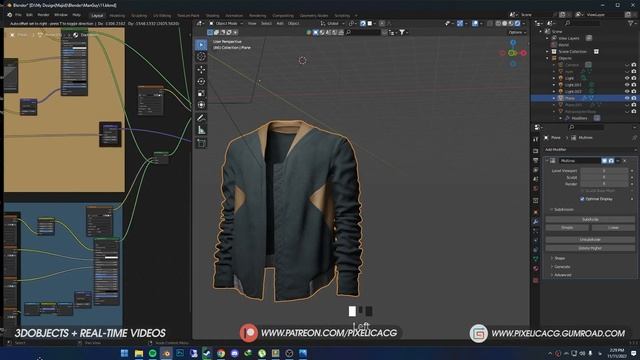640x360 pixels.
Task: Open the Particles properties tab icon
Action: [x=536, y=231]
